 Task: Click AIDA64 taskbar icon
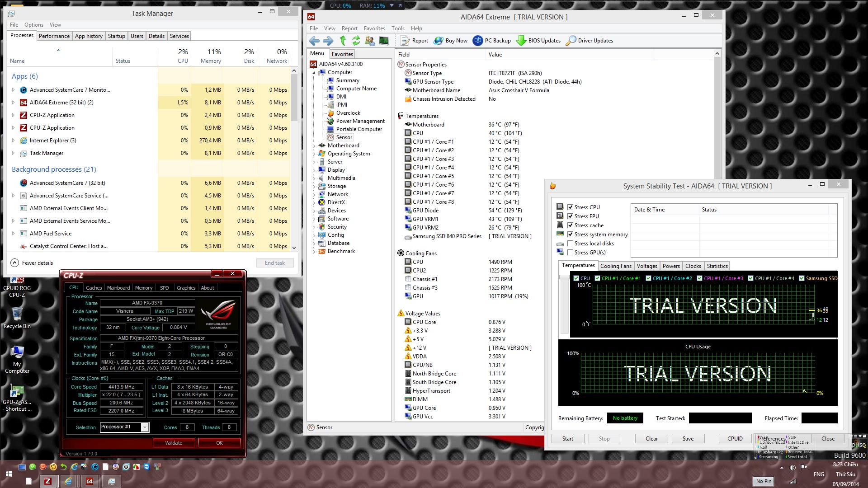[90, 481]
